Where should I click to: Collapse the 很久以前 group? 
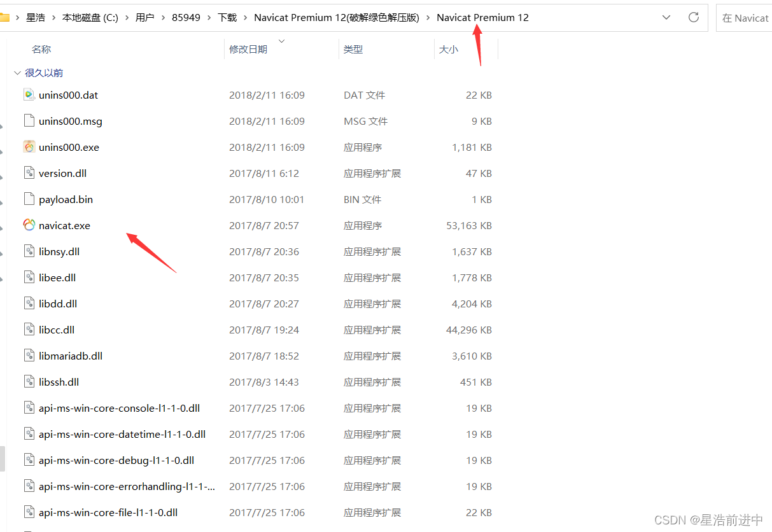pos(17,73)
